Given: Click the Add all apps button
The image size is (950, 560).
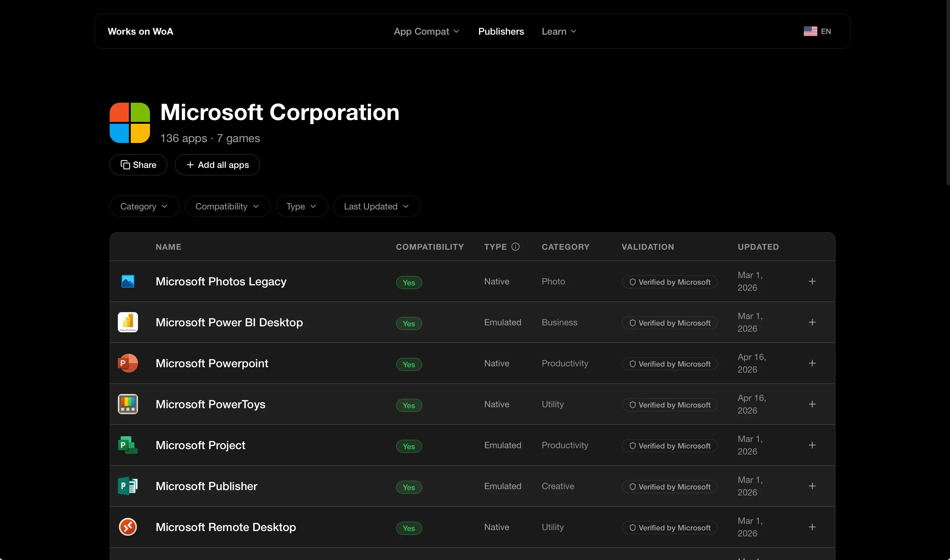Looking at the screenshot, I should pyautogui.click(x=217, y=165).
